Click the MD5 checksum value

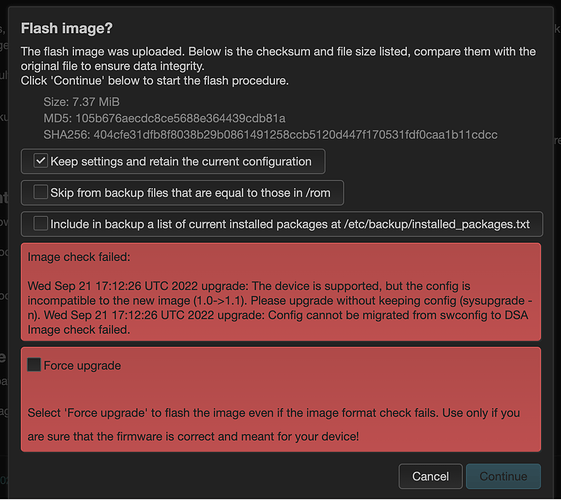click(180, 118)
